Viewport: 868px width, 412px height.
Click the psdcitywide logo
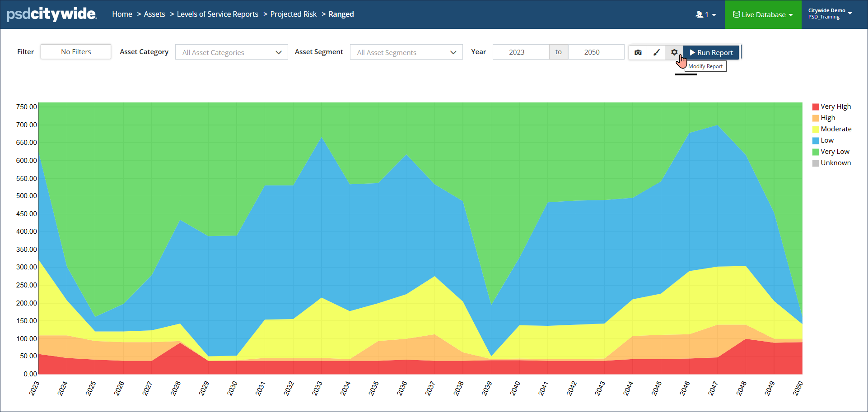pos(52,14)
